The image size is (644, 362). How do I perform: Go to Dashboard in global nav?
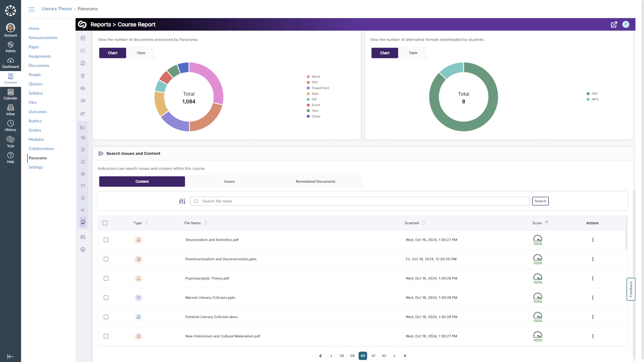[10, 63]
